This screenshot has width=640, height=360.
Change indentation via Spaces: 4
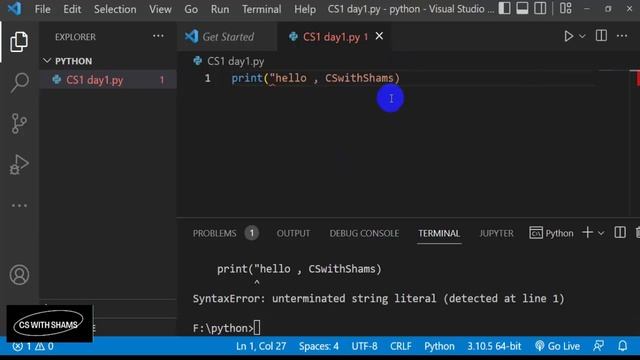coord(318,347)
